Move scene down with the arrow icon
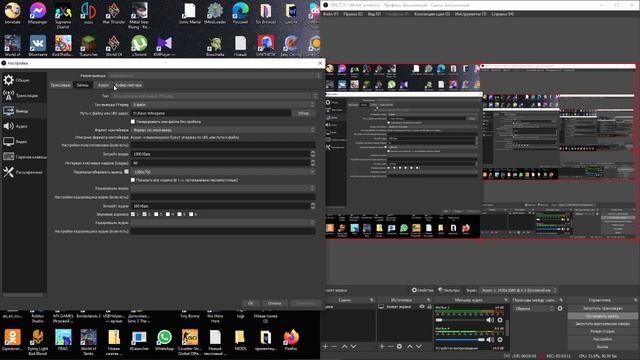The height and width of the screenshot is (360, 640). click(353, 347)
